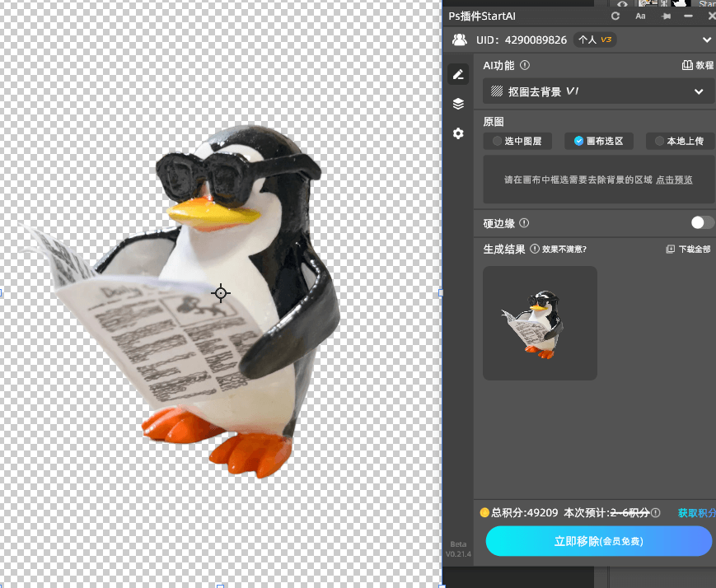Expand the UID account chevron

coord(707,40)
